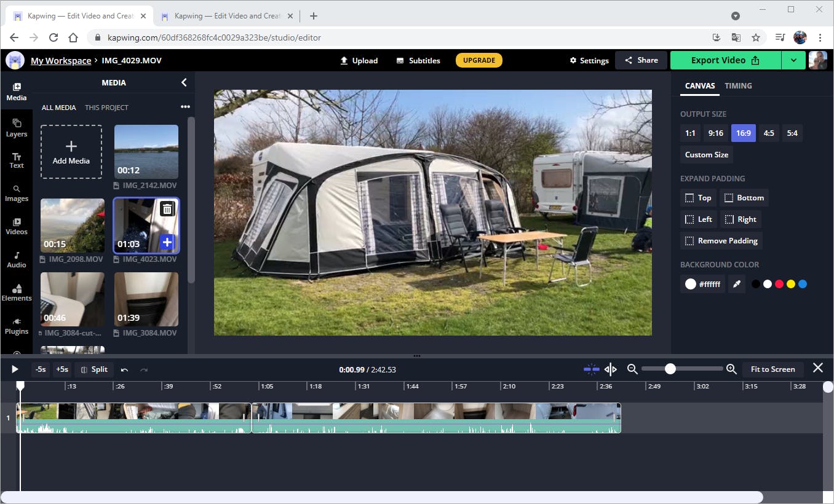Bookmark this page with the star icon
Screen dimensions: 834x504
pos(756,37)
